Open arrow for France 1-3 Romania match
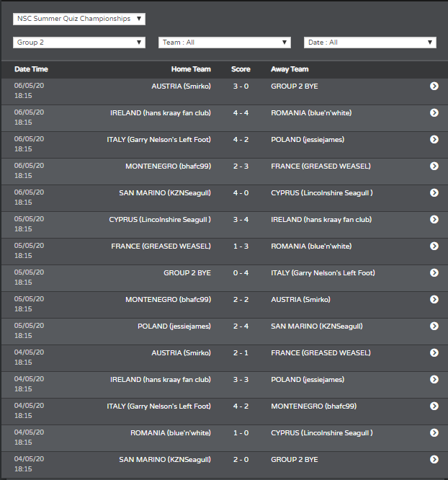This screenshot has width=448, height=480. point(434,246)
